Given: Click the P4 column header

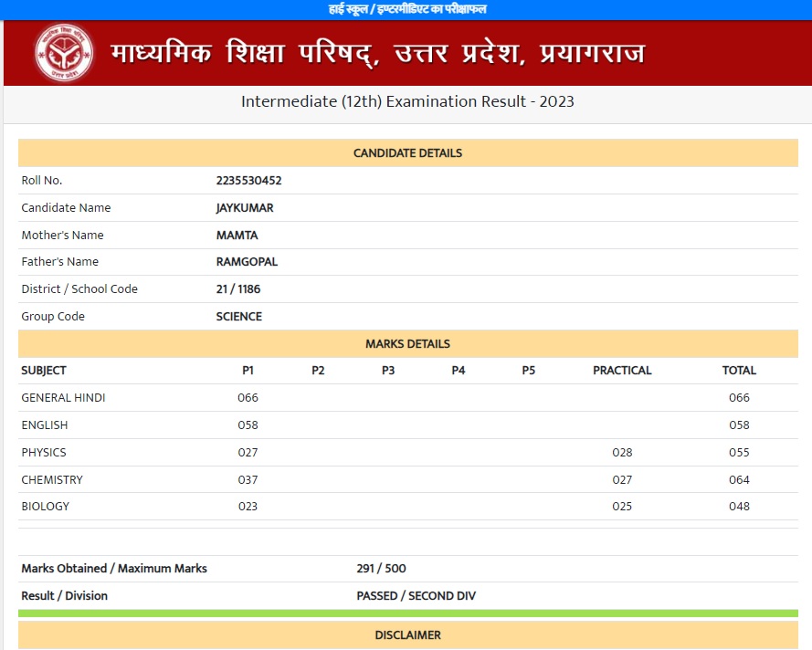Looking at the screenshot, I should click(x=459, y=371).
